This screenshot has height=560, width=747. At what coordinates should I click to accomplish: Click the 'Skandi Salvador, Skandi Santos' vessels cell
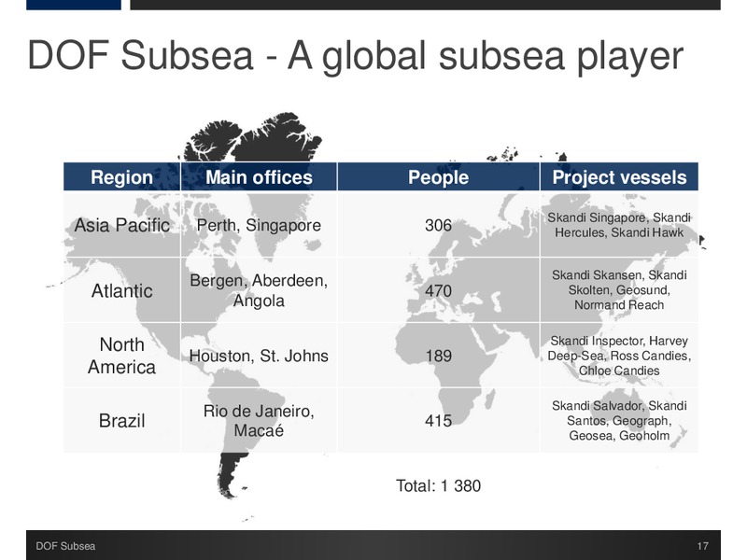click(x=619, y=421)
